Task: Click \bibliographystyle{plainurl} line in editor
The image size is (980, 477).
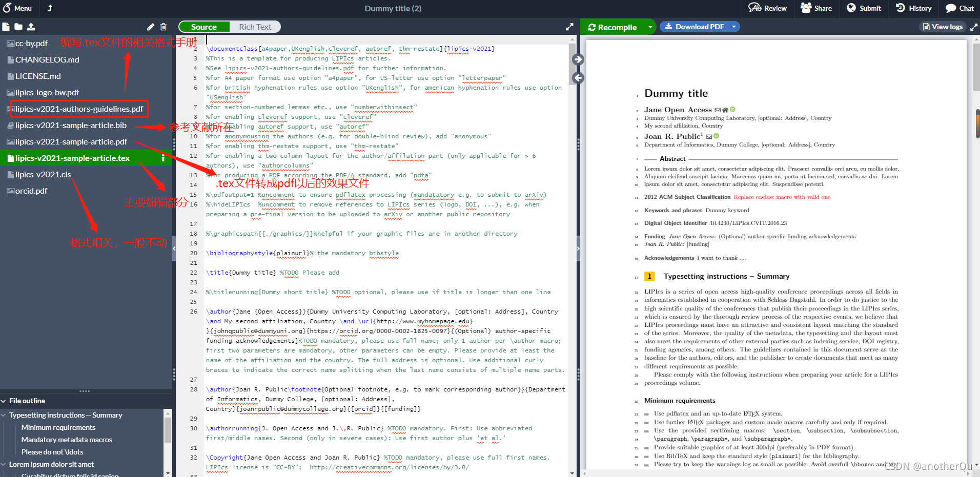Action: (x=302, y=253)
